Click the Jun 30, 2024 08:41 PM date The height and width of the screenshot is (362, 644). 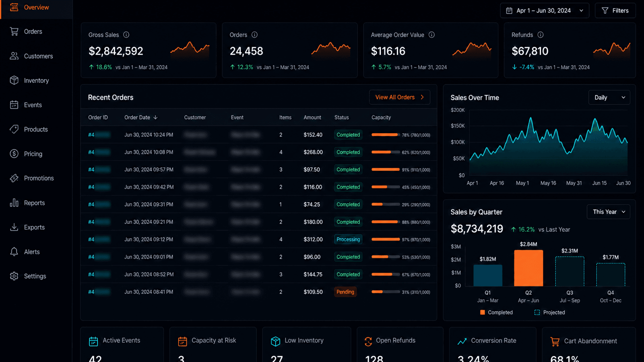coord(149,292)
